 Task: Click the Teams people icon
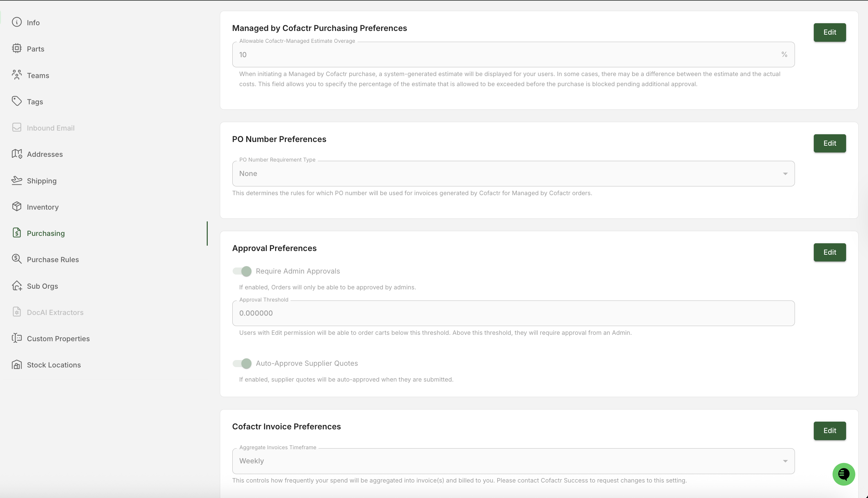pos(16,75)
